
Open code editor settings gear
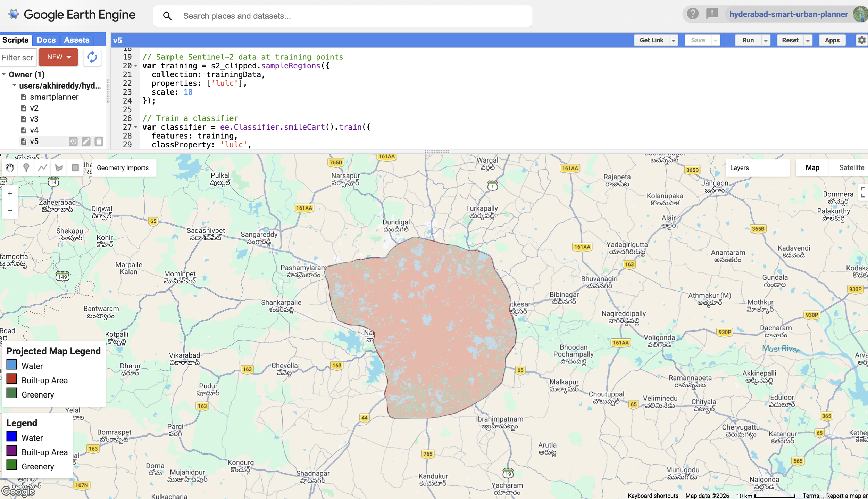[862, 40]
